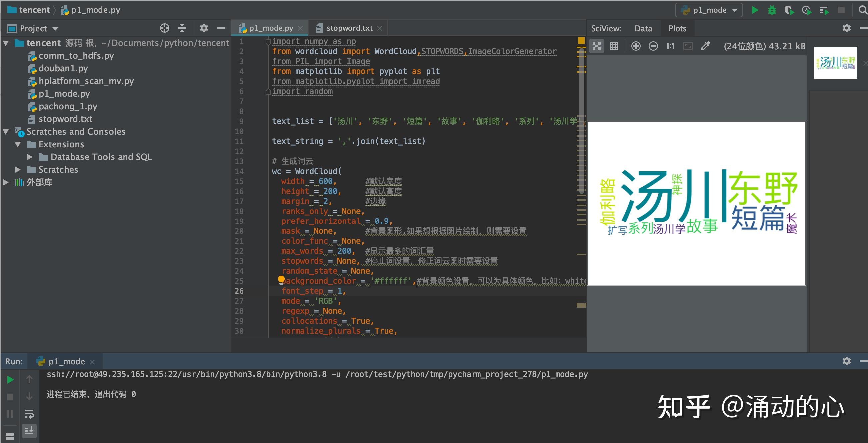This screenshot has height=443, width=868.
Task: Profile p1_mode with the profiler clock icon
Action: coord(807,10)
